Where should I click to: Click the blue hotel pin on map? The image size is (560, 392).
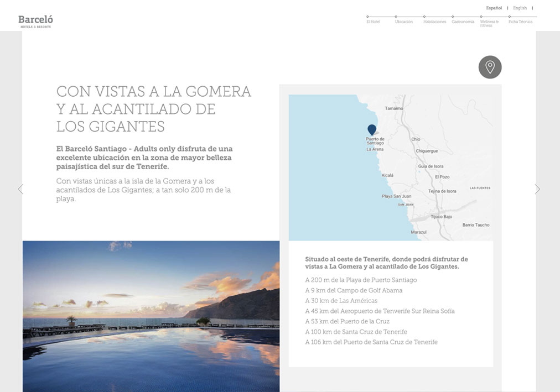372,129
